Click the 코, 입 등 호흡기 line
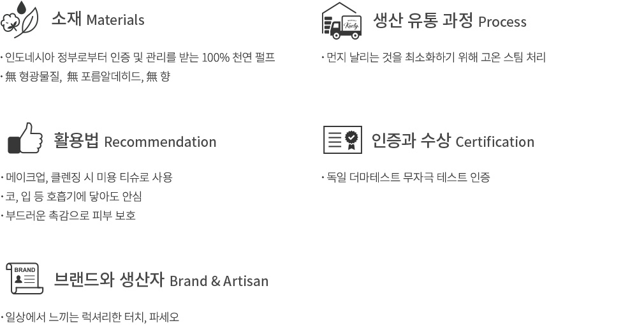Viewport: 644px width, 325px height. coord(71,197)
